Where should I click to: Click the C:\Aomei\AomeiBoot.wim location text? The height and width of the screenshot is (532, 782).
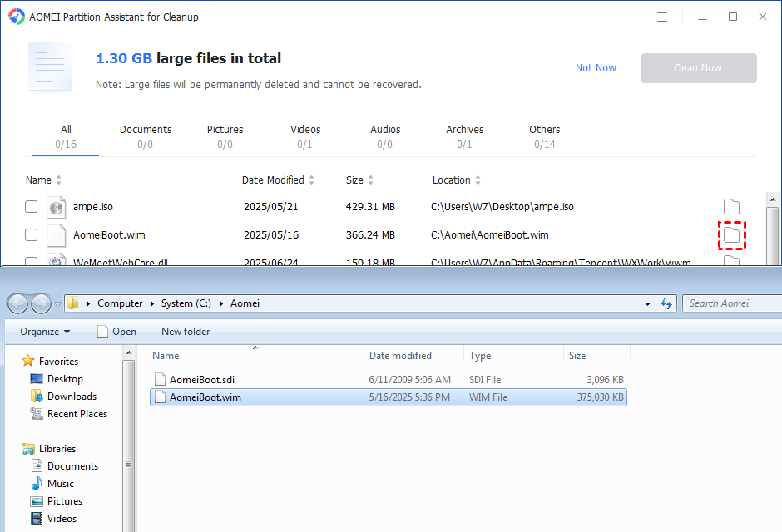pos(490,235)
